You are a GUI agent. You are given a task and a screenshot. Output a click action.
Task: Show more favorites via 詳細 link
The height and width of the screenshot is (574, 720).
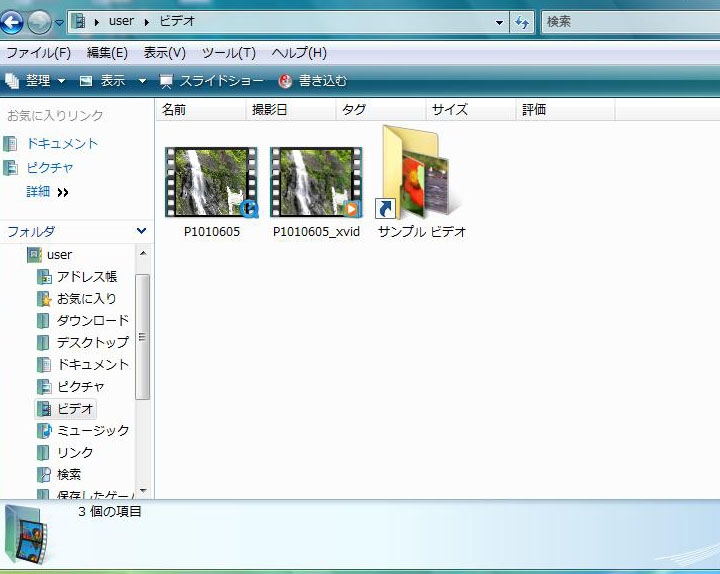pyautogui.click(x=47, y=191)
